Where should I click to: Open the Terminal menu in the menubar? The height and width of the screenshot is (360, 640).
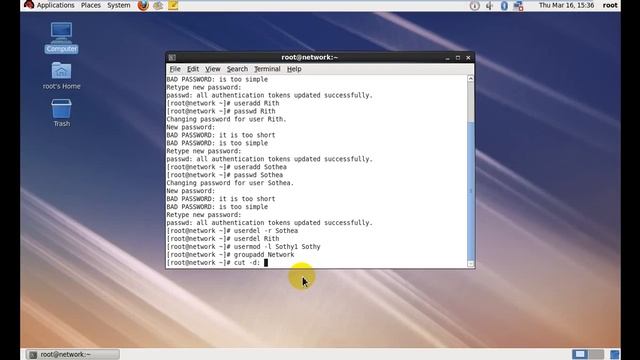[x=267, y=69]
